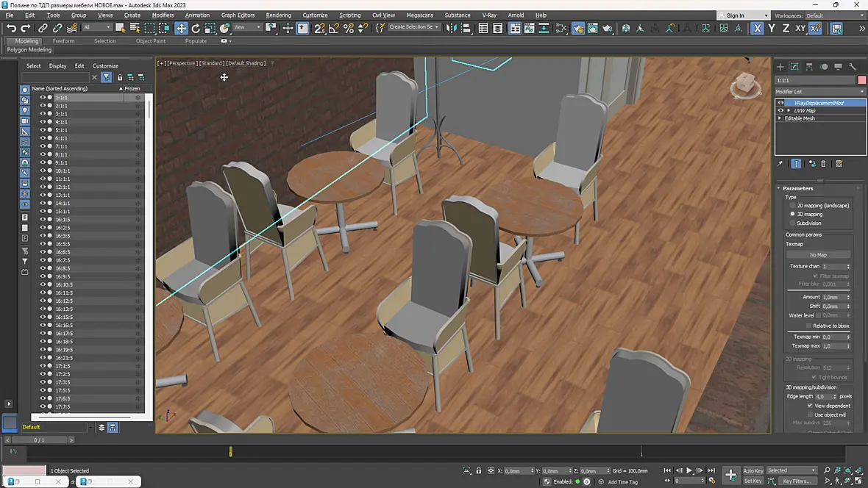
Task: Click the Play Animation button
Action: coord(689,470)
